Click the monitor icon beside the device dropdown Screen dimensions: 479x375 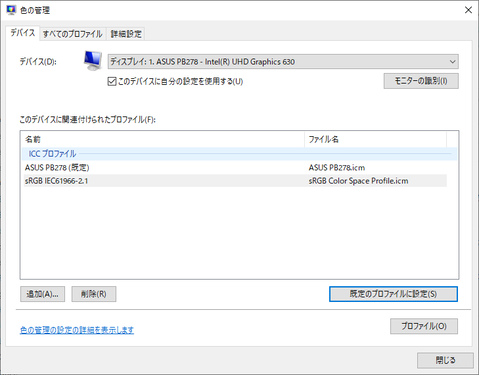pyautogui.click(x=93, y=61)
